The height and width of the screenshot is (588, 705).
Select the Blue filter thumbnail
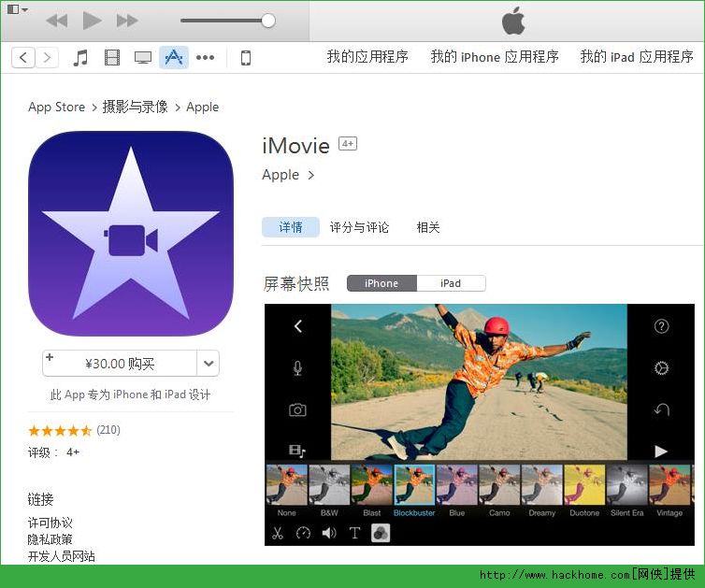pyautogui.click(x=457, y=485)
